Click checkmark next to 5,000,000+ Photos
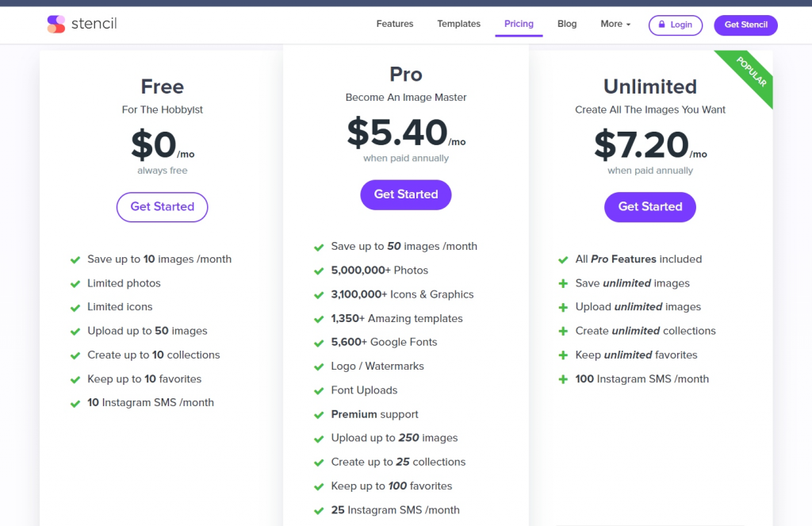812x526 pixels. point(319,271)
